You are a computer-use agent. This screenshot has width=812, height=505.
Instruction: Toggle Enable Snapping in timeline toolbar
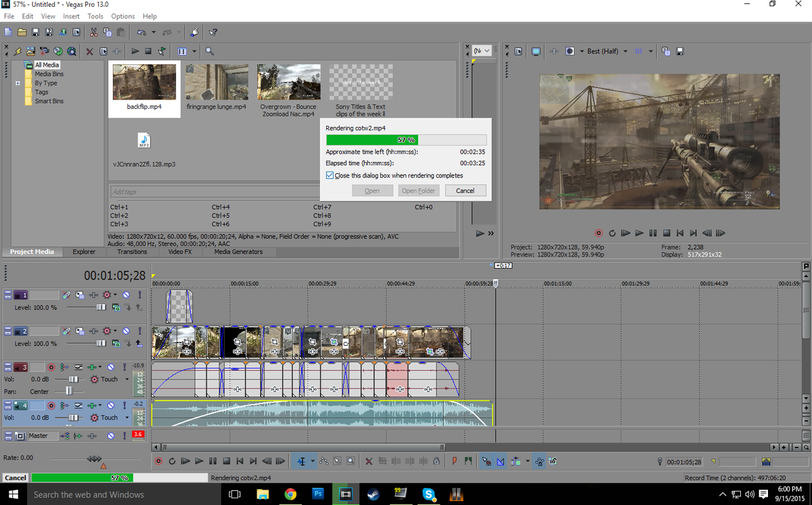coord(487,461)
